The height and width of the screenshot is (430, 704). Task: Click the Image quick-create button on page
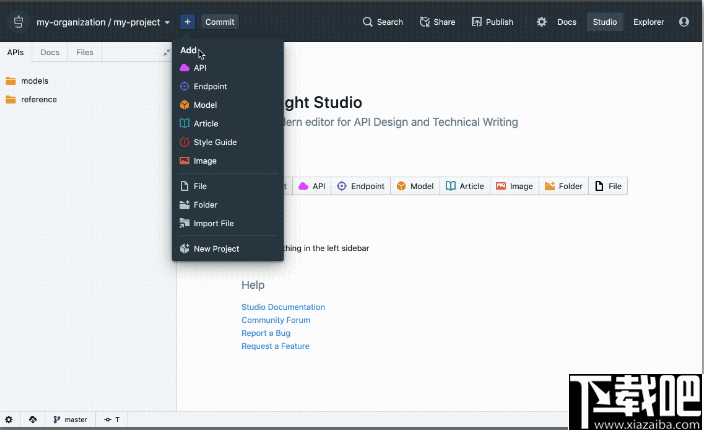[x=514, y=186]
